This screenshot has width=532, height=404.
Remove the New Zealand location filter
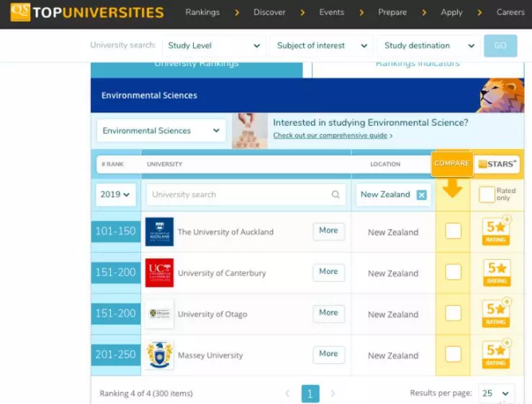[421, 195]
